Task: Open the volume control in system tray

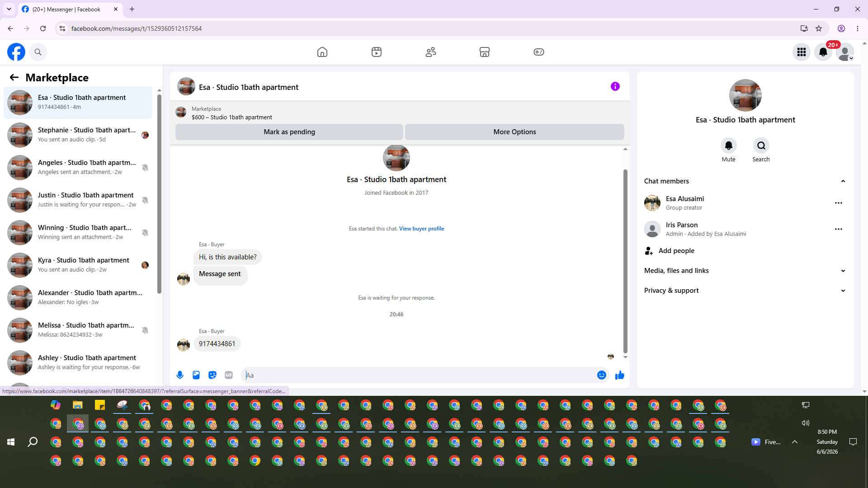Action: pyautogui.click(x=806, y=423)
